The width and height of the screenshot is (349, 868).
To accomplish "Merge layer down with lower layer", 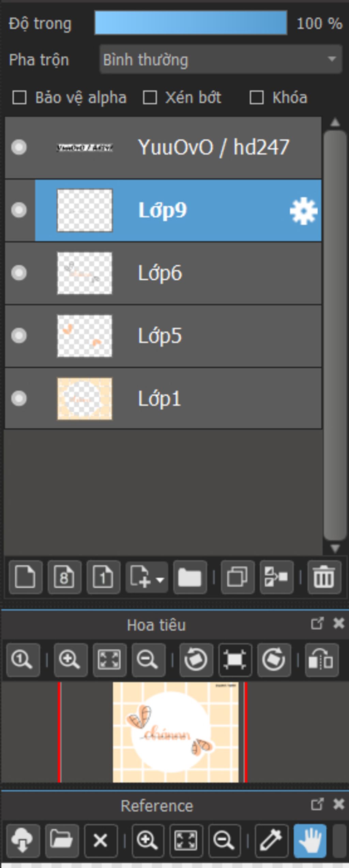I will tap(276, 577).
